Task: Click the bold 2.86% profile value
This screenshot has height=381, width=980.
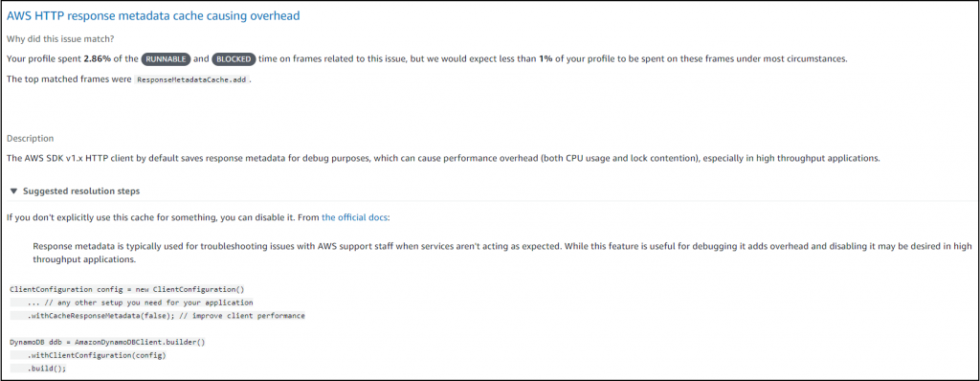Action: click(x=96, y=58)
